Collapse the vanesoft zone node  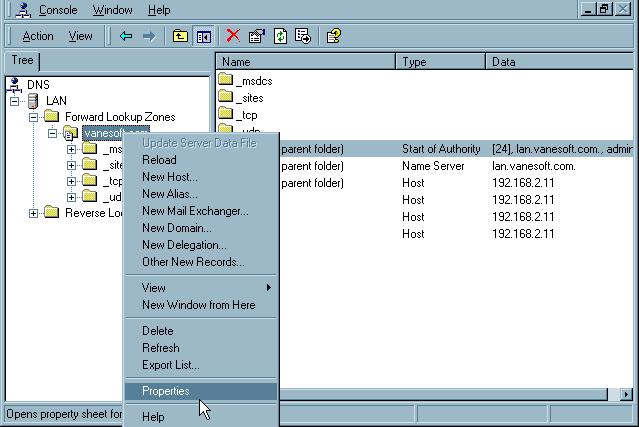pos(52,133)
